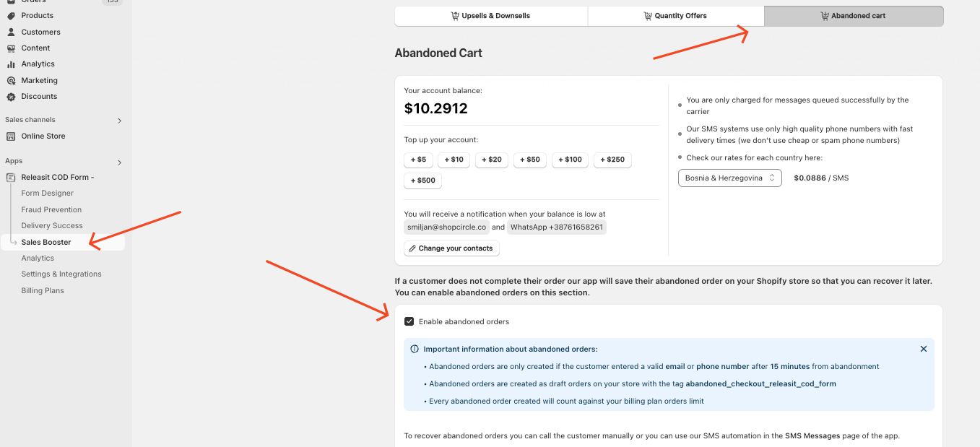Click the abandoned_checkout_releasit_cod_form tag text
Image resolution: width=980 pixels, height=447 pixels.
click(x=760, y=384)
